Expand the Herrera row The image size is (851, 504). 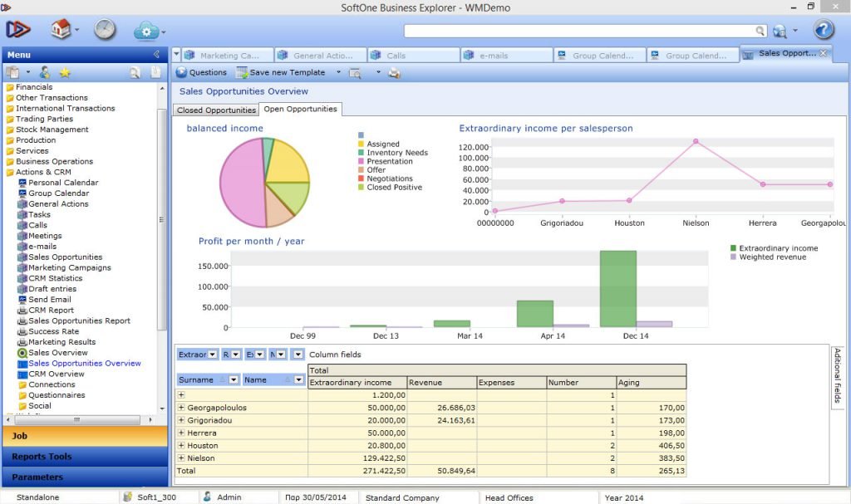(x=181, y=433)
